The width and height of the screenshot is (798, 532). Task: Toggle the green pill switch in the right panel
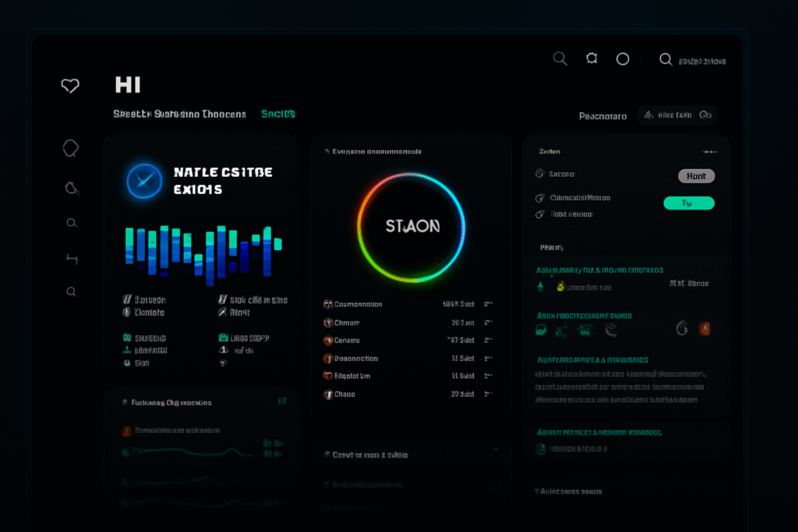[x=688, y=203]
